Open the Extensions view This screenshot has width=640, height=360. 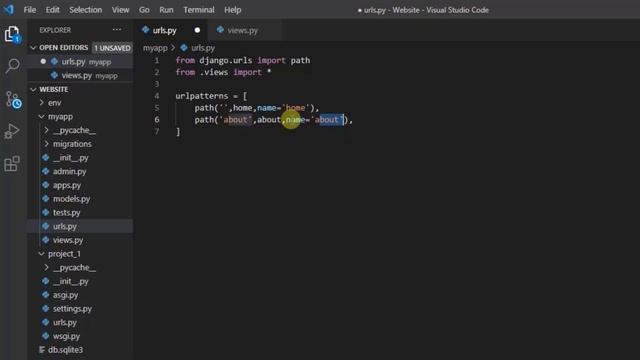coord(12,164)
